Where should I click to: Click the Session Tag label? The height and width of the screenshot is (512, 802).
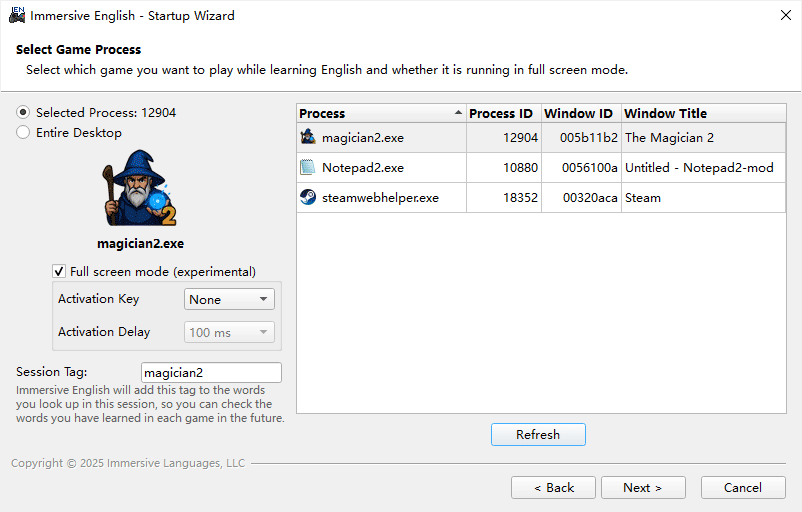[x=52, y=371]
